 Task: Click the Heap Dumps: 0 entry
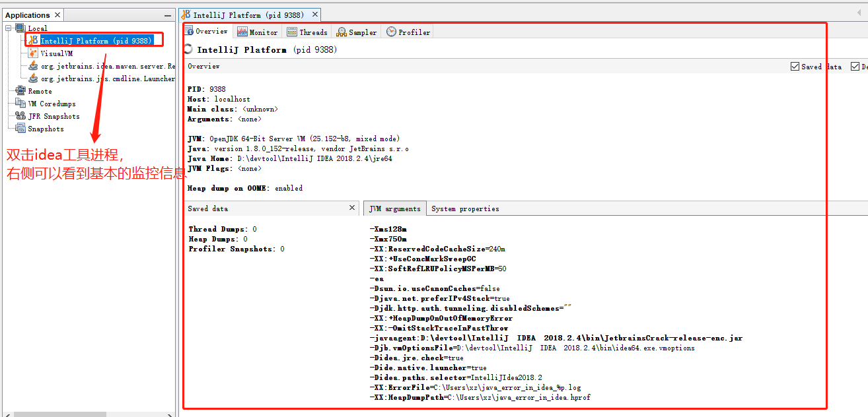[x=218, y=239]
